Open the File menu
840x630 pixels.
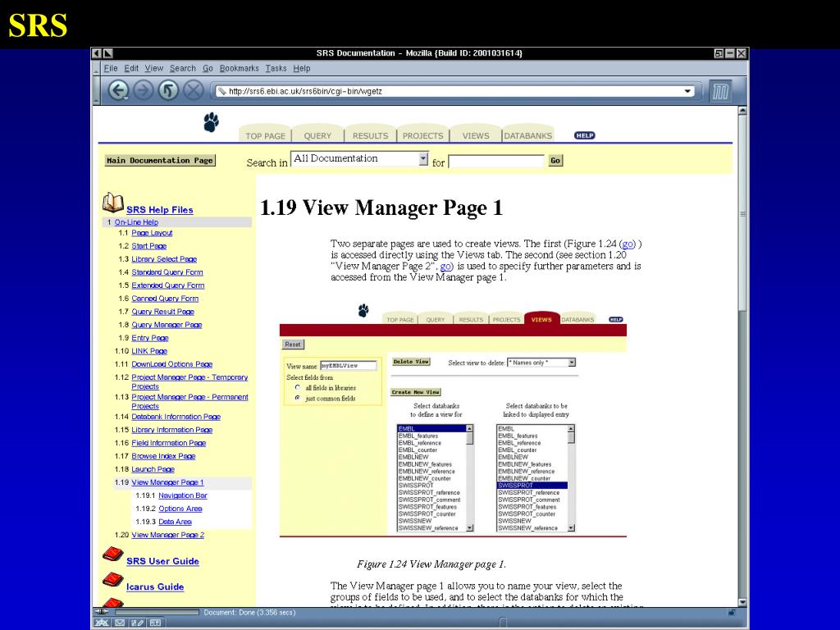pyautogui.click(x=111, y=68)
